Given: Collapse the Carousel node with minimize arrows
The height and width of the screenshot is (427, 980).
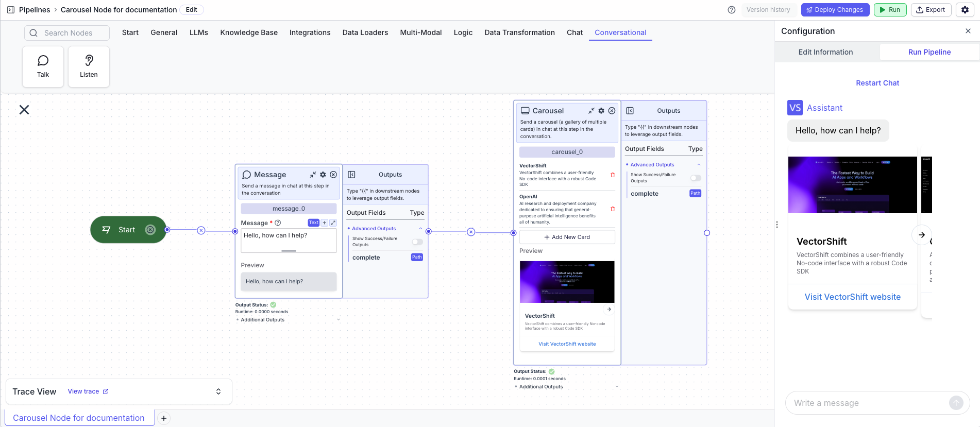Looking at the screenshot, I should point(592,111).
